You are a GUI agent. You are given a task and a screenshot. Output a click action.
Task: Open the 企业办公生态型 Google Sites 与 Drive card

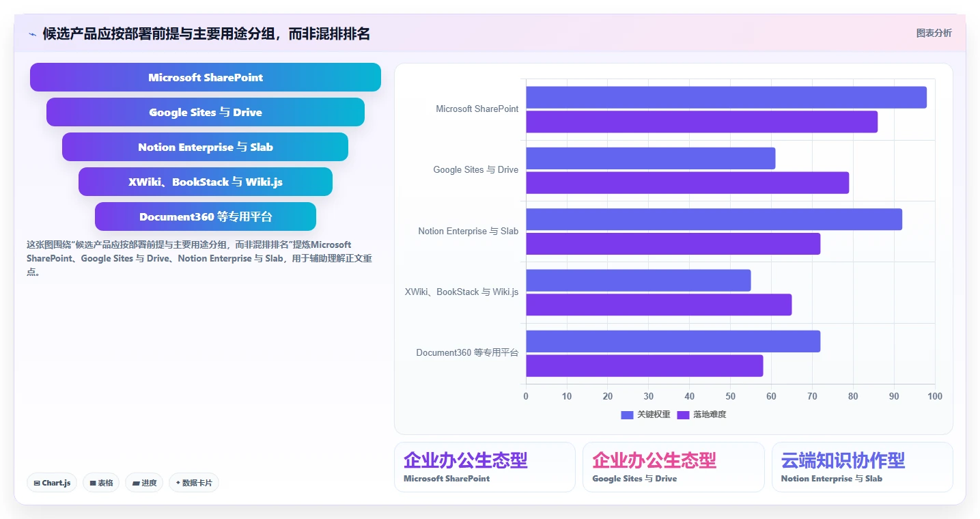pos(673,467)
